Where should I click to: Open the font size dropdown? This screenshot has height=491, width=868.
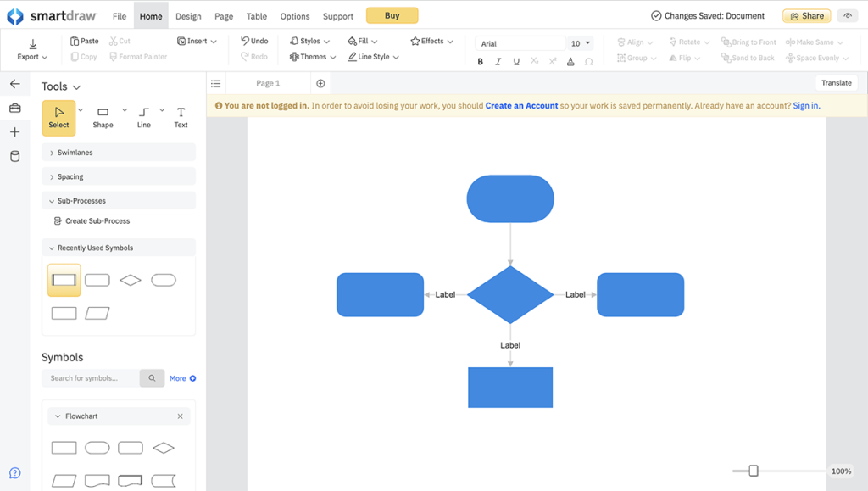(x=581, y=42)
